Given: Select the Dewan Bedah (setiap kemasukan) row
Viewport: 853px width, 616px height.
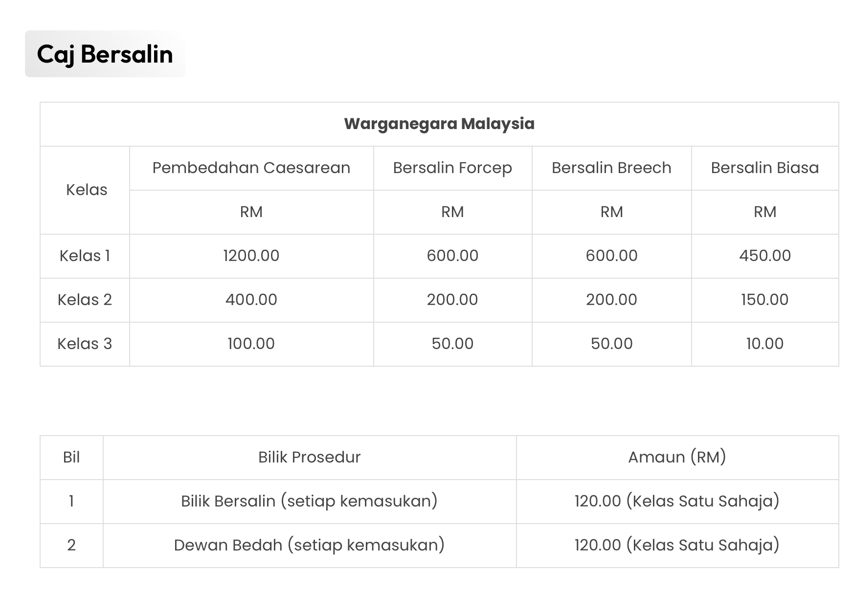Looking at the screenshot, I should (439, 545).
